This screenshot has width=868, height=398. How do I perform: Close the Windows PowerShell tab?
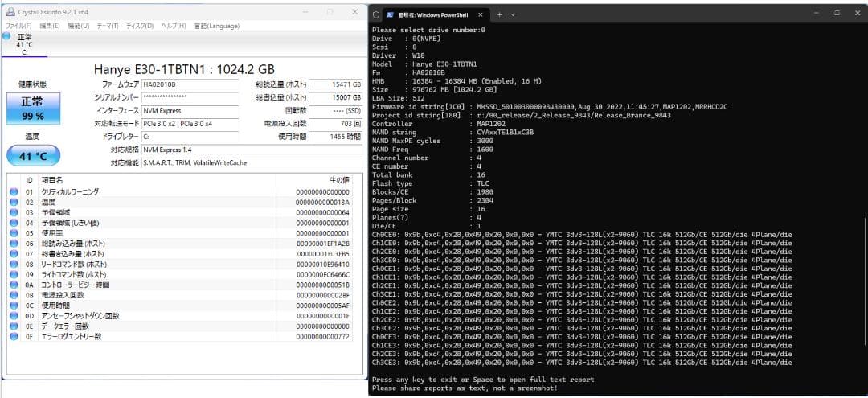point(481,14)
